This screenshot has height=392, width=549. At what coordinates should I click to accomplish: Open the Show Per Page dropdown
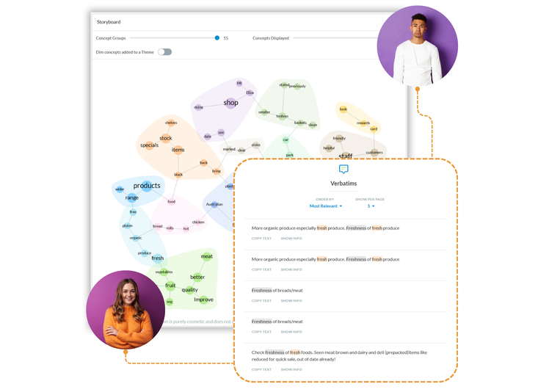click(x=371, y=206)
